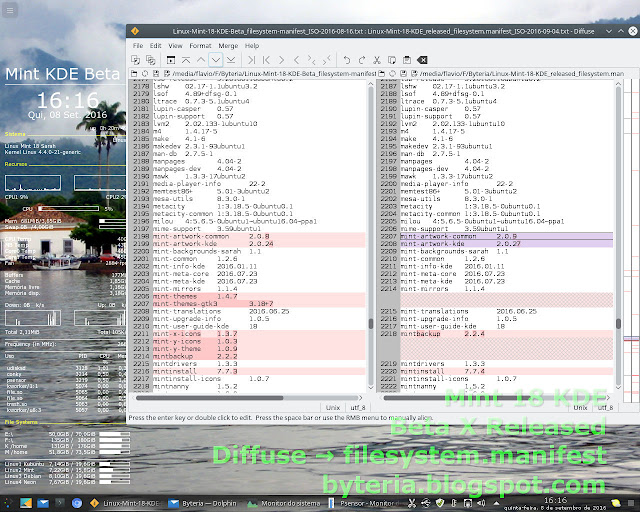Image resolution: width=640 pixels, height=512 pixels.
Task: Save file icon for right pane
Action: [x=403, y=73]
